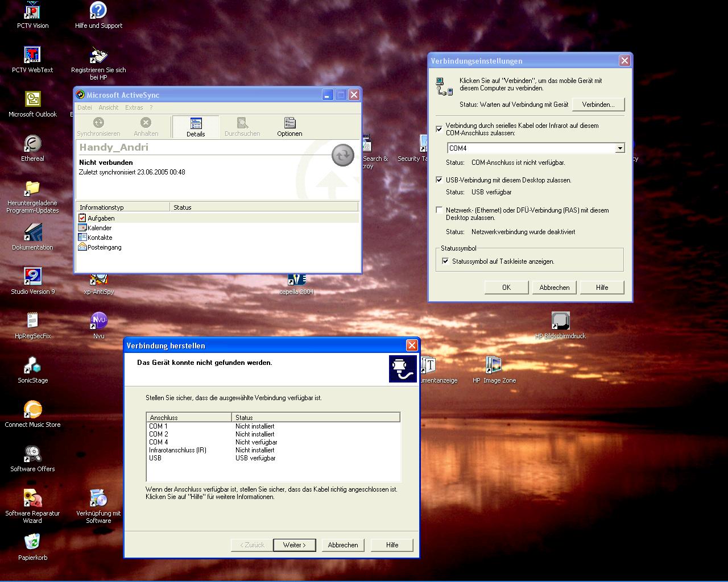This screenshot has width=728, height=582.
Task: Open the ? help menu in ActiveSync
Action: pos(151,107)
